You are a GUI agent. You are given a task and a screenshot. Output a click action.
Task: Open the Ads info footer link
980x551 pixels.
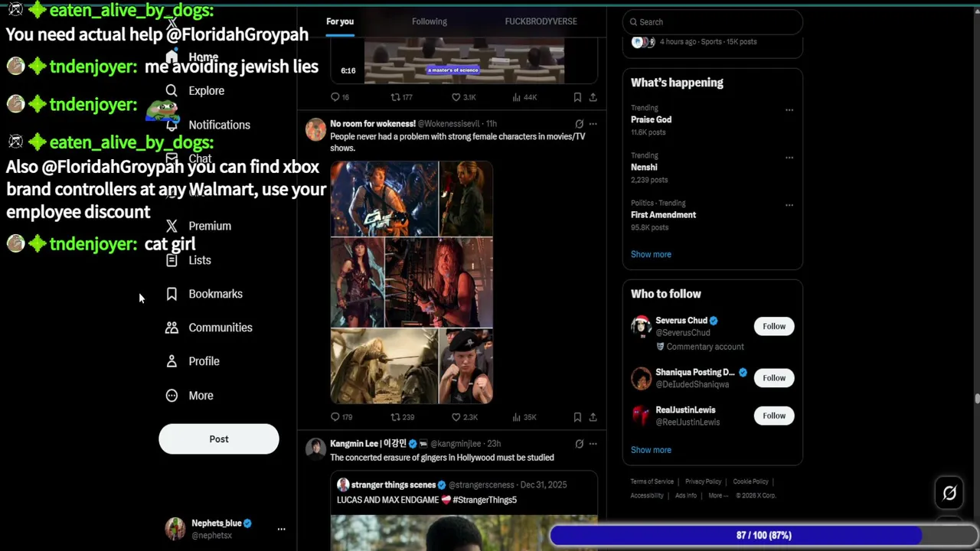coord(686,495)
